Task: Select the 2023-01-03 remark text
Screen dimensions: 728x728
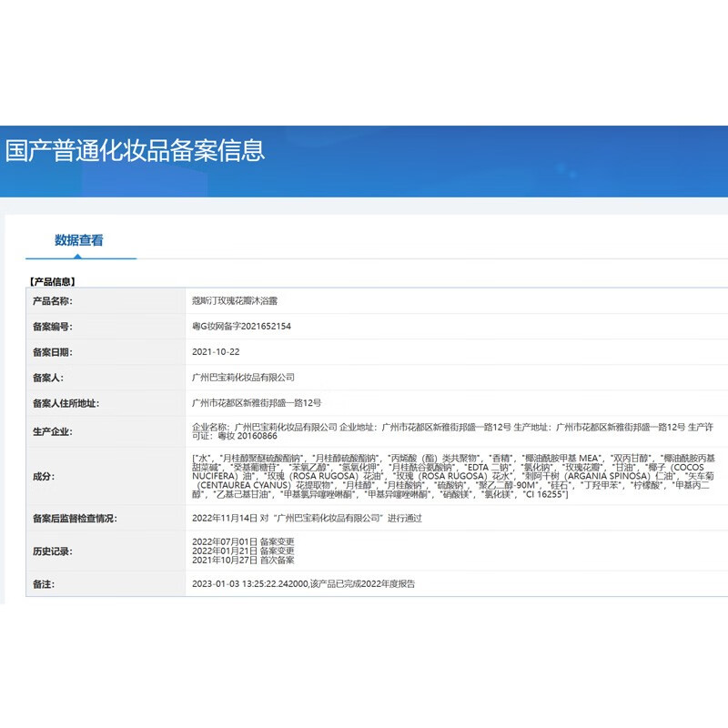Action: click(304, 584)
